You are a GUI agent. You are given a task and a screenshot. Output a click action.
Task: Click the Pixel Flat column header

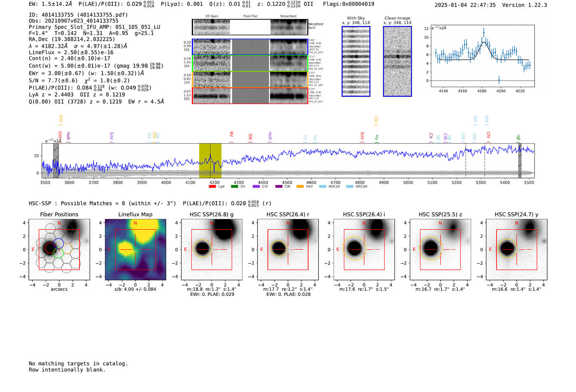click(x=250, y=16)
